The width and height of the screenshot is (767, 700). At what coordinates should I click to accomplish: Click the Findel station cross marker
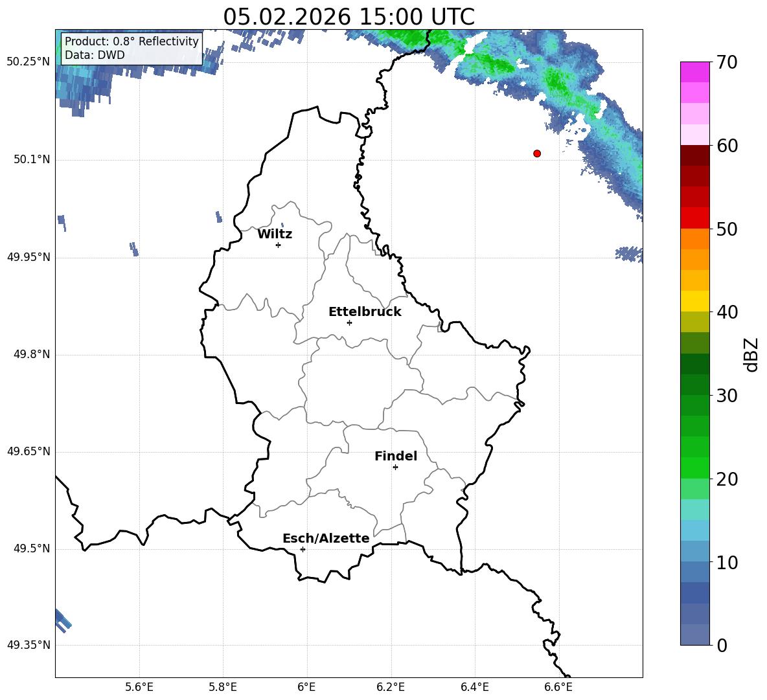coord(395,468)
